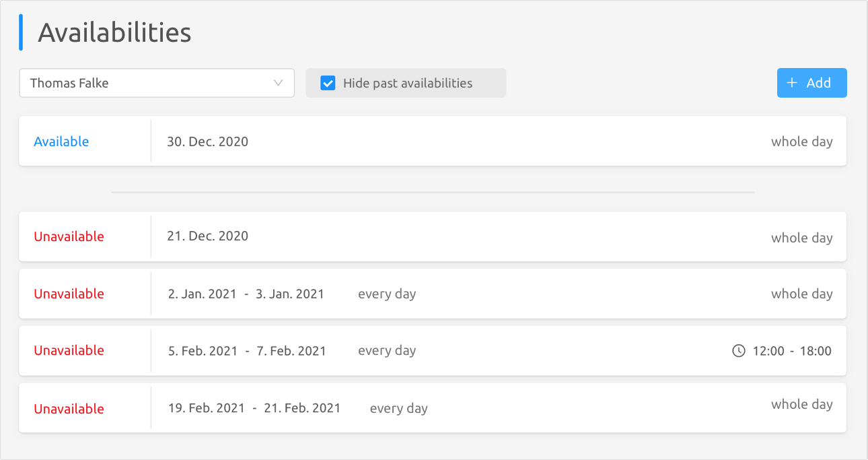The width and height of the screenshot is (868, 460).
Task: Click Unavailable label for 19. Feb. 2021 row
Action: 69,409
